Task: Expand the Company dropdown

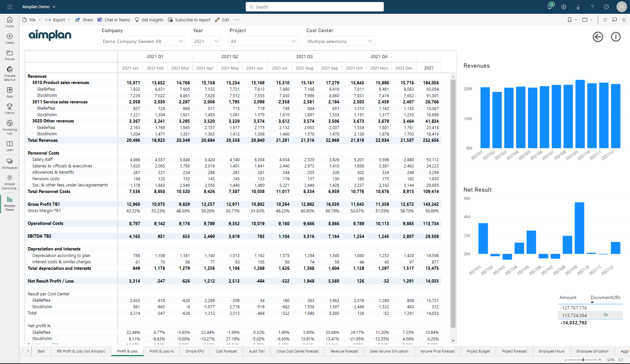Action: (x=143, y=41)
